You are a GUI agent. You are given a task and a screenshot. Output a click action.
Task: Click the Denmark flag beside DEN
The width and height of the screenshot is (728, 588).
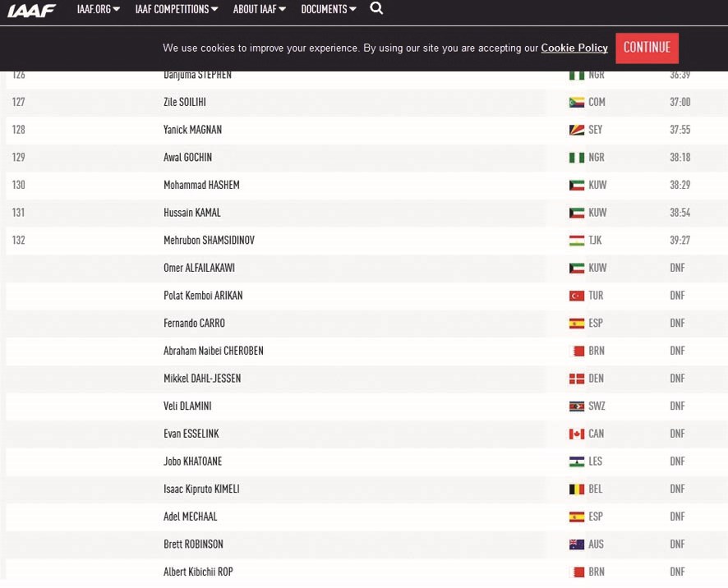pyautogui.click(x=577, y=379)
